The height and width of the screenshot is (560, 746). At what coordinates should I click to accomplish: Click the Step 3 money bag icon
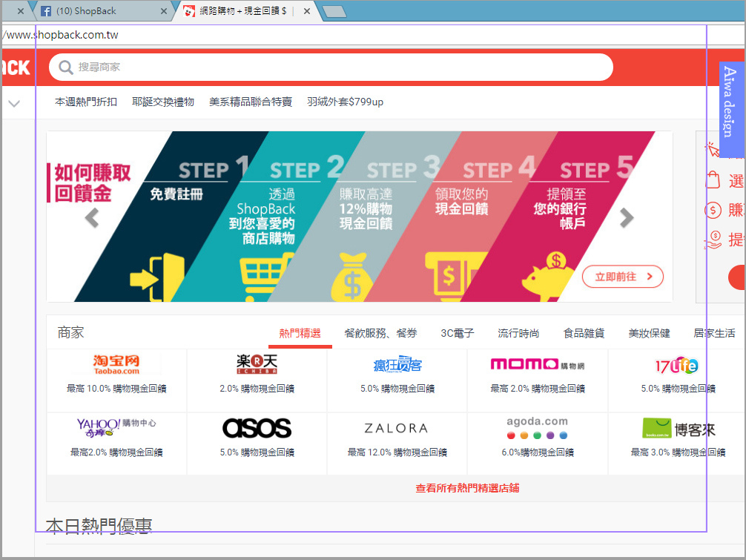point(352,277)
